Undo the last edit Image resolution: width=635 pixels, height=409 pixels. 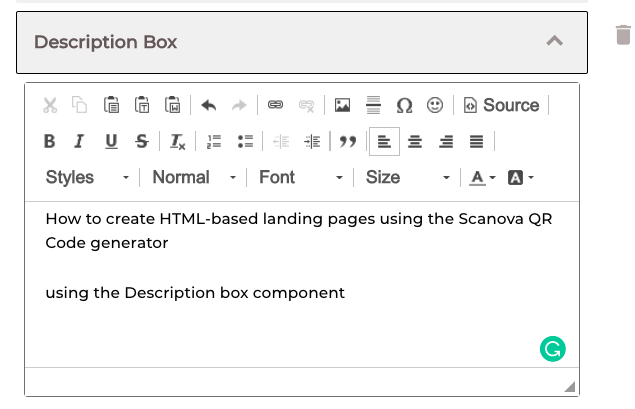tap(209, 105)
